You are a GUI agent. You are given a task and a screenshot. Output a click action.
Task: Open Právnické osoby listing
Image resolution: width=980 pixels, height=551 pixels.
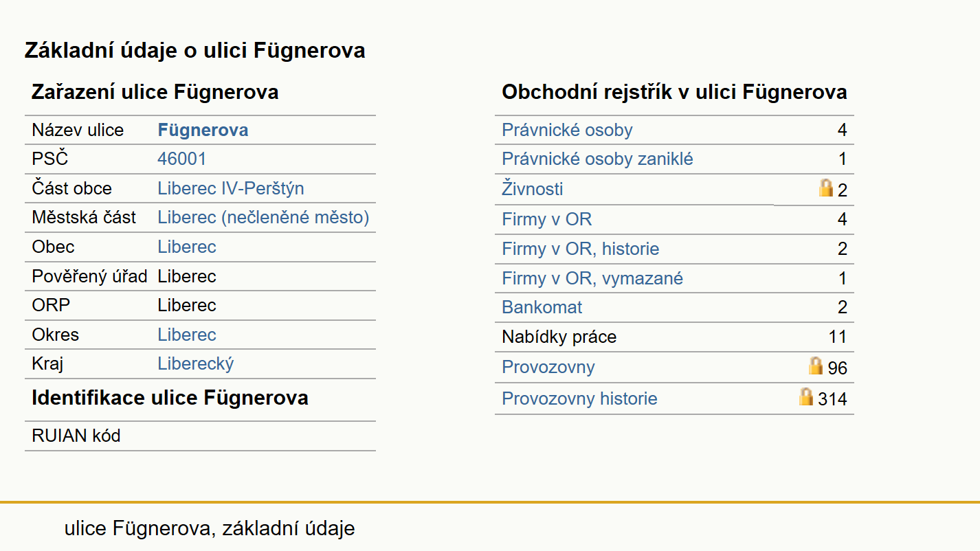click(567, 131)
